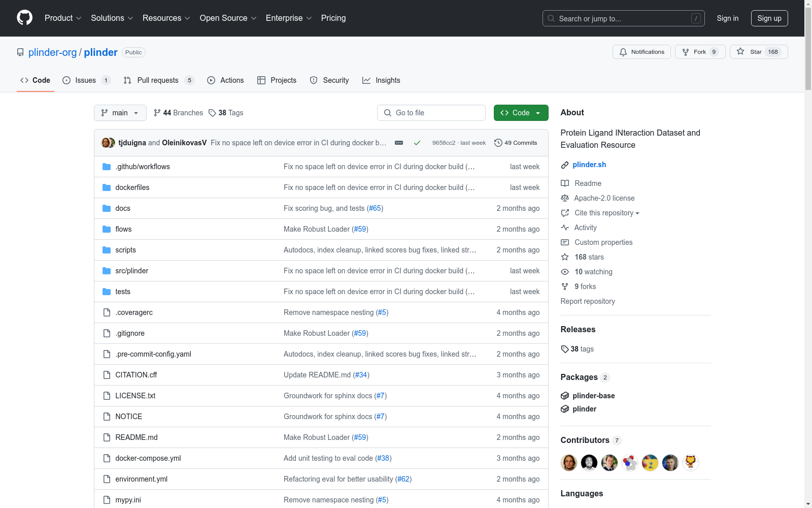Open the Enterprise dropdown menu
The height and width of the screenshot is (508, 812).
[289, 18]
